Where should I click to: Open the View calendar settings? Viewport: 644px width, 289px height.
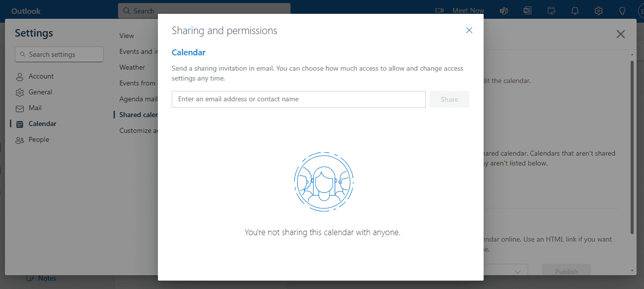[x=127, y=36]
